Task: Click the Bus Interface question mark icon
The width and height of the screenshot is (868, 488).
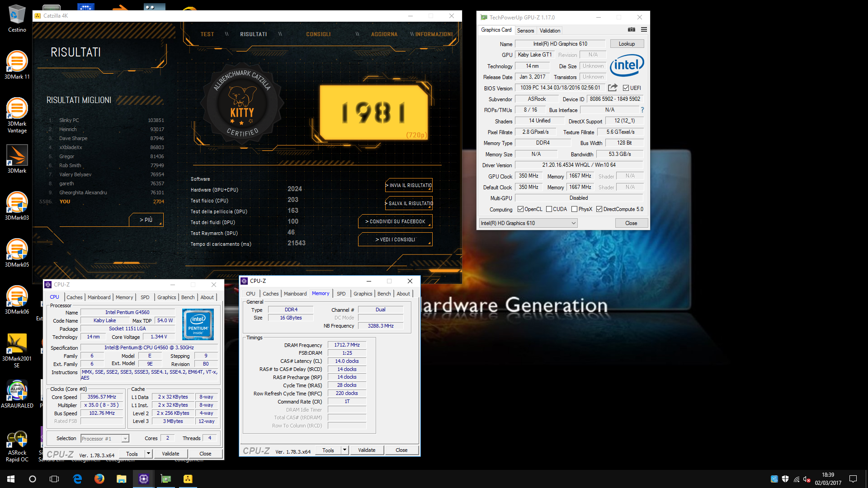Action: tap(642, 110)
